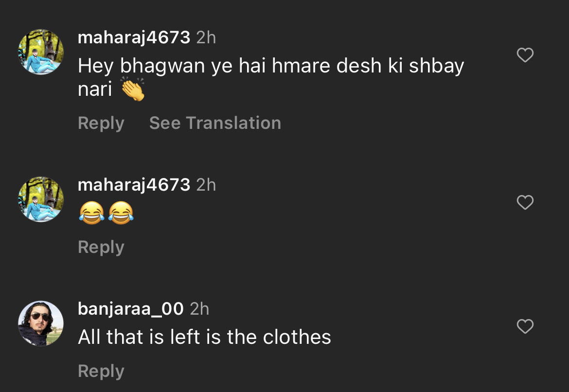569x392 pixels.
Task: Reply to the laughing emojis comment
Action: pyautogui.click(x=101, y=247)
